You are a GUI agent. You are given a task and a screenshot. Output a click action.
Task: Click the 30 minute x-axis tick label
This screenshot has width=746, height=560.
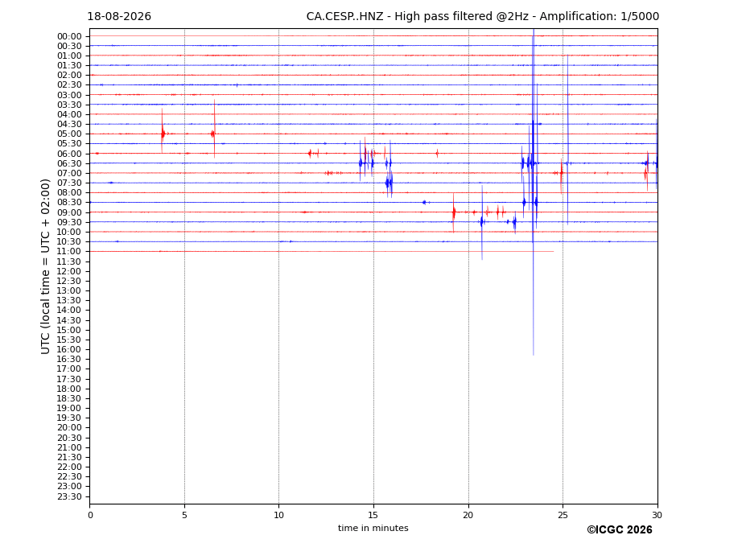pyautogui.click(x=657, y=515)
